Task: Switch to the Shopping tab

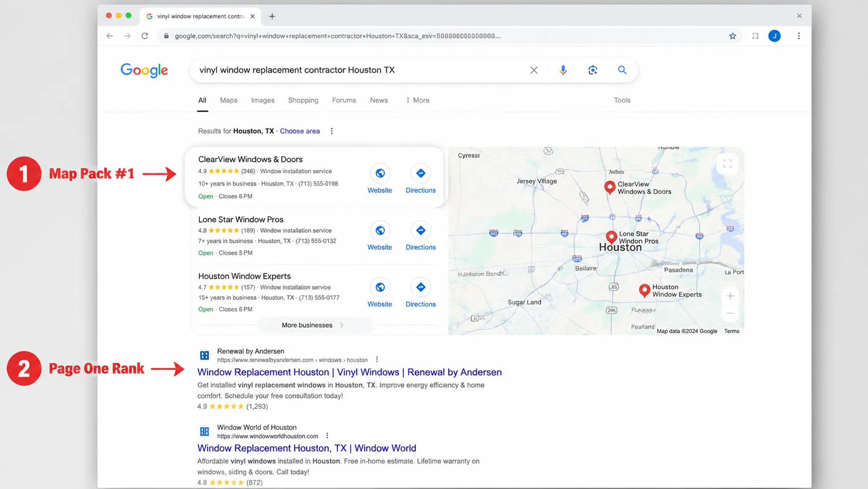Action: coord(303,100)
